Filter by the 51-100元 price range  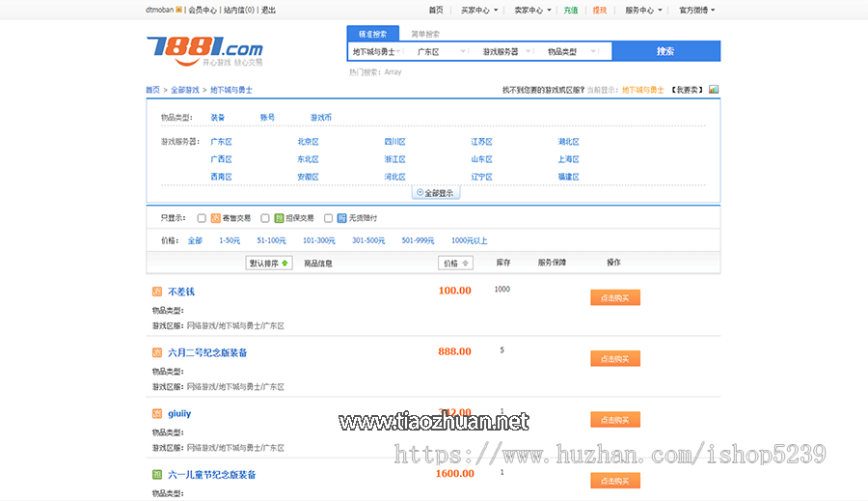(x=271, y=240)
